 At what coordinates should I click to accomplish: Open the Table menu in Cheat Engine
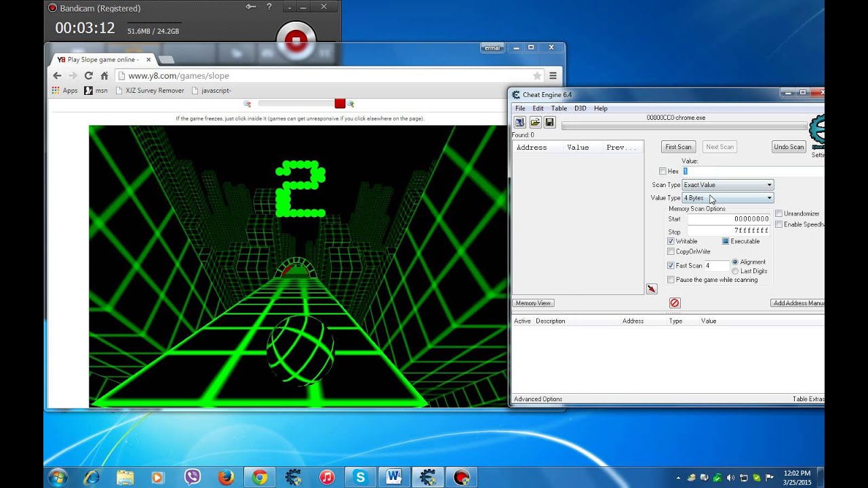pyautogui.click(x=559, y=108)
